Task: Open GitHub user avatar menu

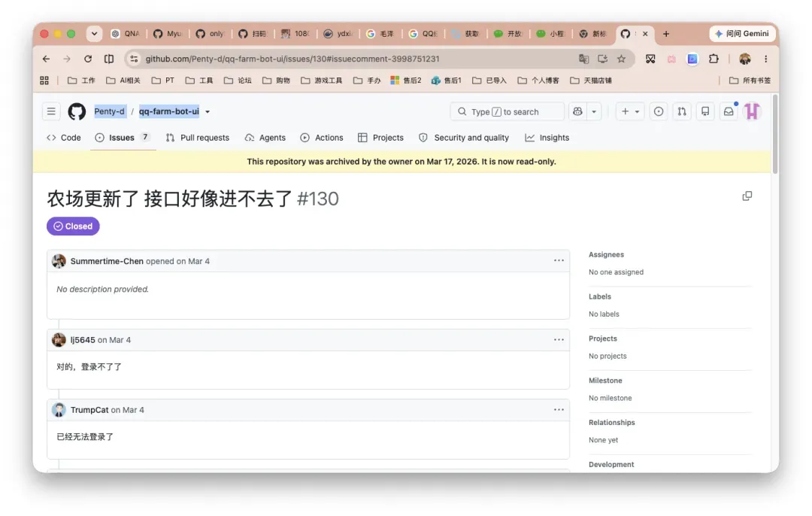Action: click(752, 111)
